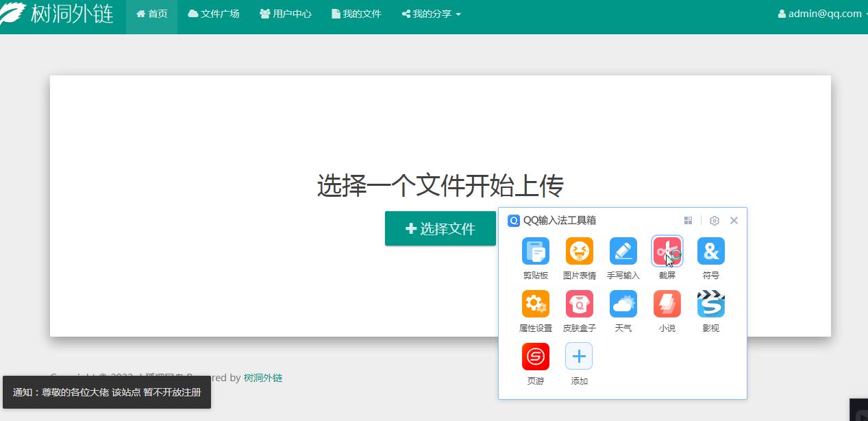Open the 树洞外链 footer link
Image resolution: width=868 pixels, height=421 pixels.
coord(263,378)
